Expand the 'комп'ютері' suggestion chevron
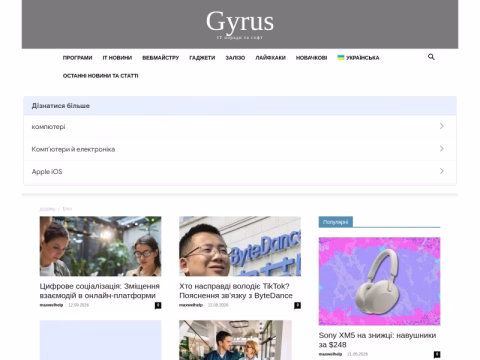Screen dimensions: 480x360 (442, 126)
